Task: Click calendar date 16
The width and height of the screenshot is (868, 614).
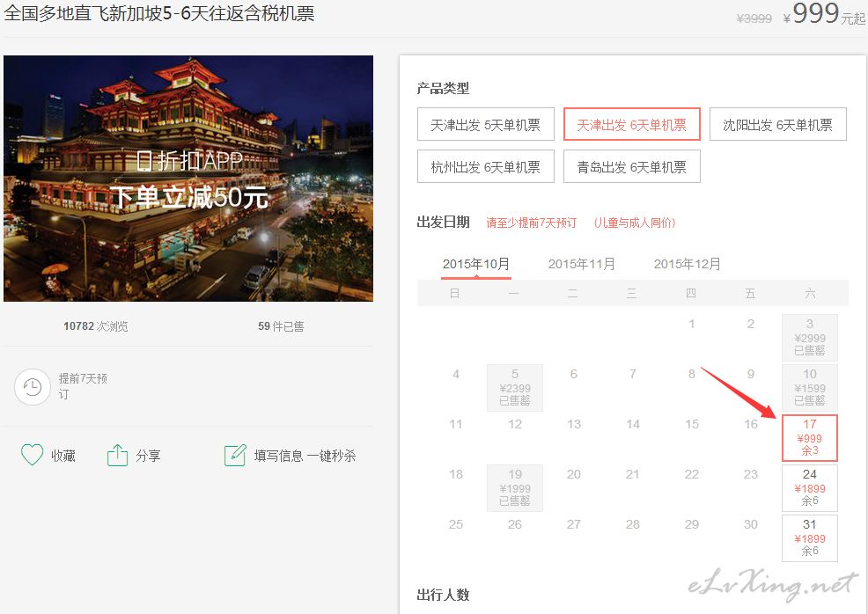Action: [751, 424]
